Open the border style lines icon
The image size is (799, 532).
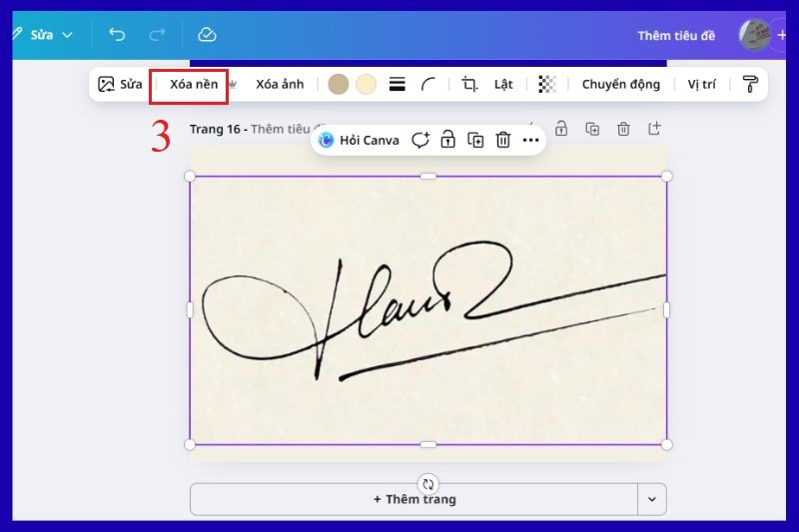pyautogui.click(x=397, y=84)
